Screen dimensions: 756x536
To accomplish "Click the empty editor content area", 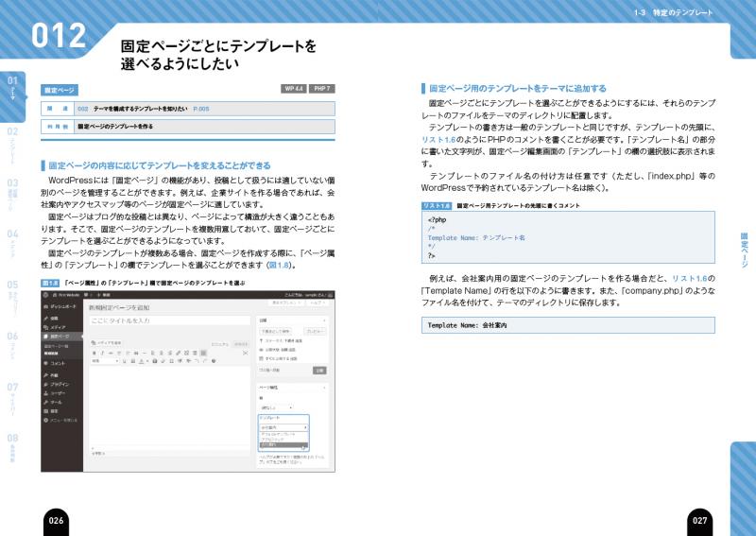I will tap(169, 406).
